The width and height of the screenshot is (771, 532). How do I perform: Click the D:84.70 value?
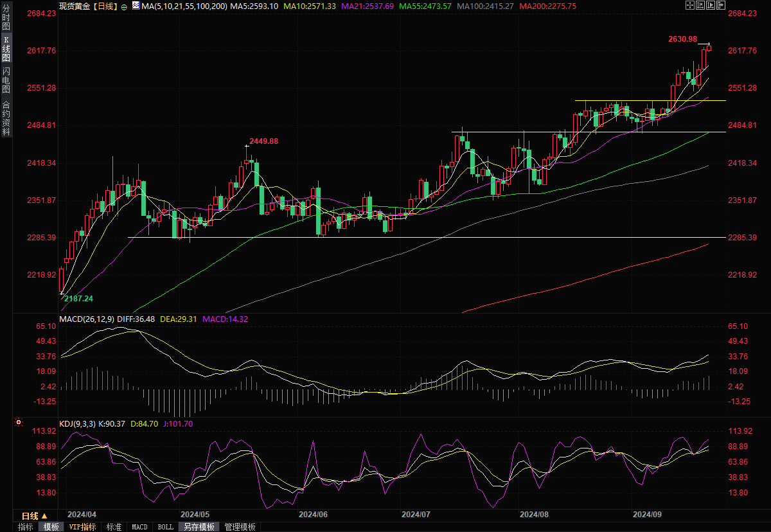coord(146,423)
